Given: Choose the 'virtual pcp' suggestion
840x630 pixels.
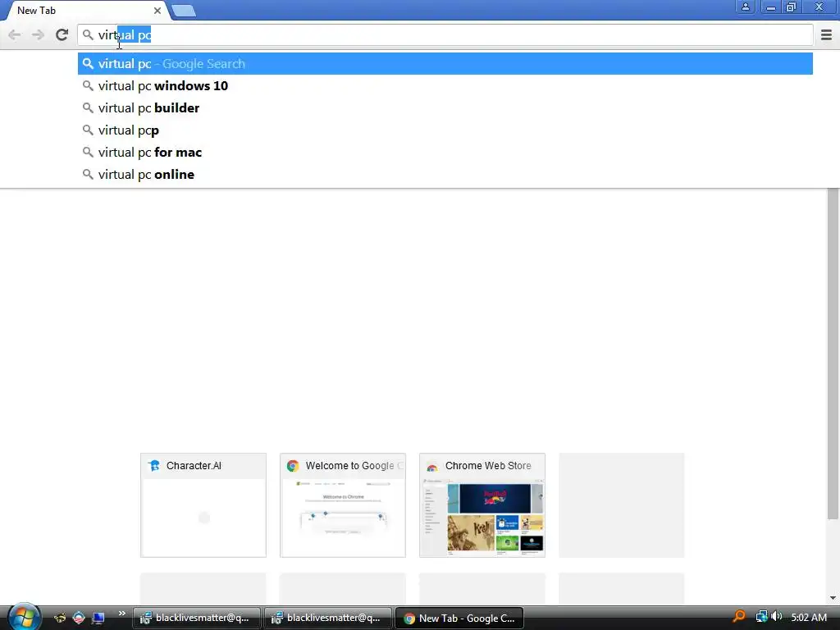Looking at the screenshot, I should (445, 130).
